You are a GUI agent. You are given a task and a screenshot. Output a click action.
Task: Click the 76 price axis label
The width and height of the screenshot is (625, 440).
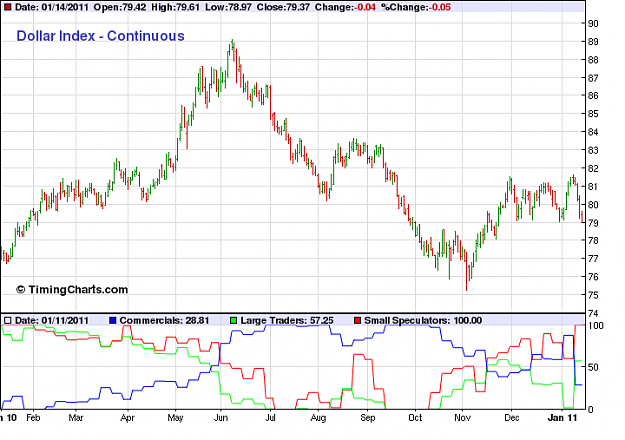(593, 277)
